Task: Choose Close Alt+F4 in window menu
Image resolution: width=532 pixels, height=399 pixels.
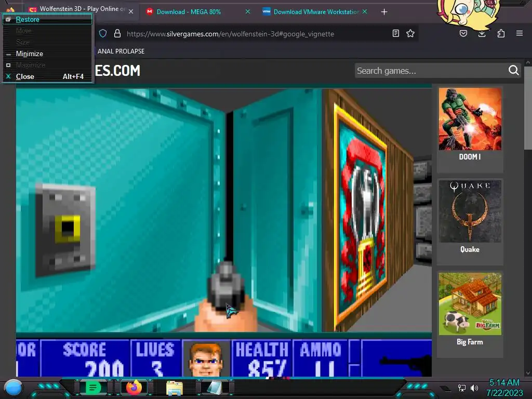Action: (47, 76)
